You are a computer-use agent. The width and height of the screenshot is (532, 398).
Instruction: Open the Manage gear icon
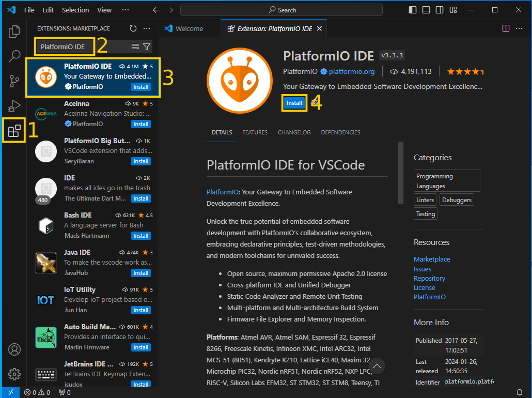[x=14, y=374]
